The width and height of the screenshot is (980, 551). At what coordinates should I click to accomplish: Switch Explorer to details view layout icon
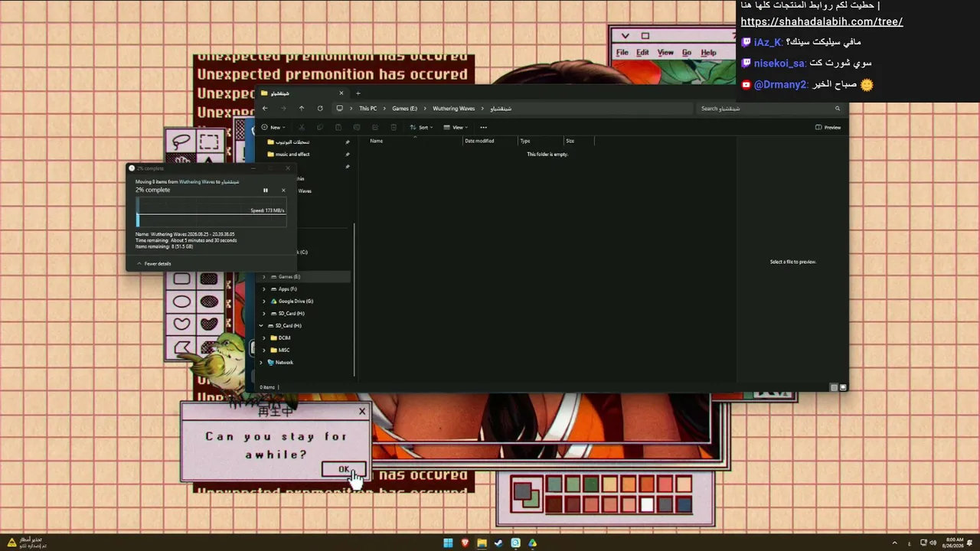pyautogui.click(x=834, y=387)
